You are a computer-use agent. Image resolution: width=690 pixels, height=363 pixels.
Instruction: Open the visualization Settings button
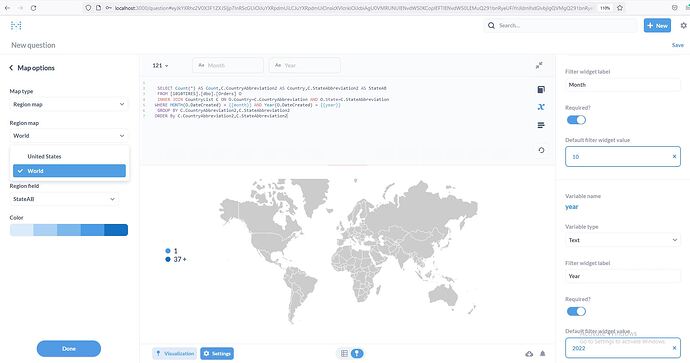coord(217,353)
